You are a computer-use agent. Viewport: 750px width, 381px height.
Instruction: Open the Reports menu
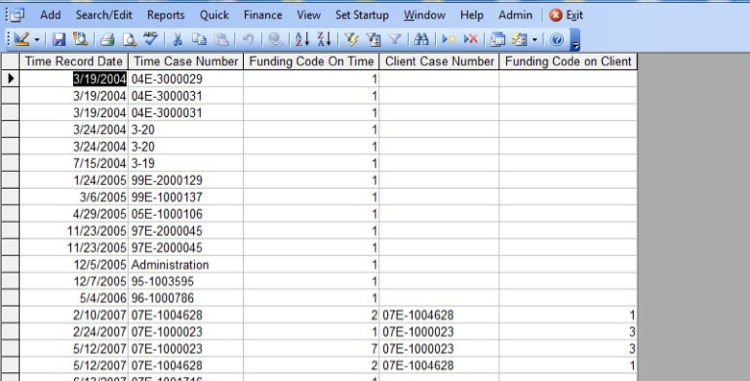point(165,15)
